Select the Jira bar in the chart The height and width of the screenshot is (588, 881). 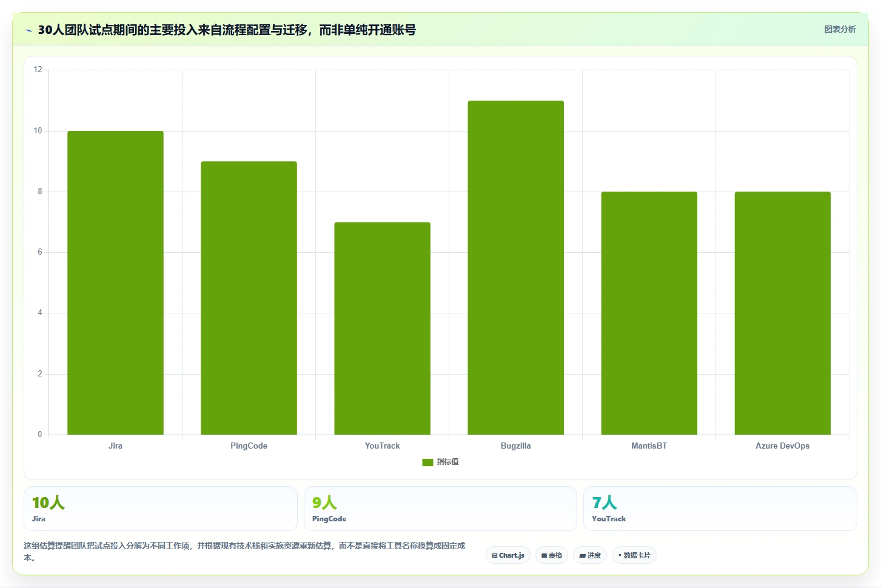115,282
